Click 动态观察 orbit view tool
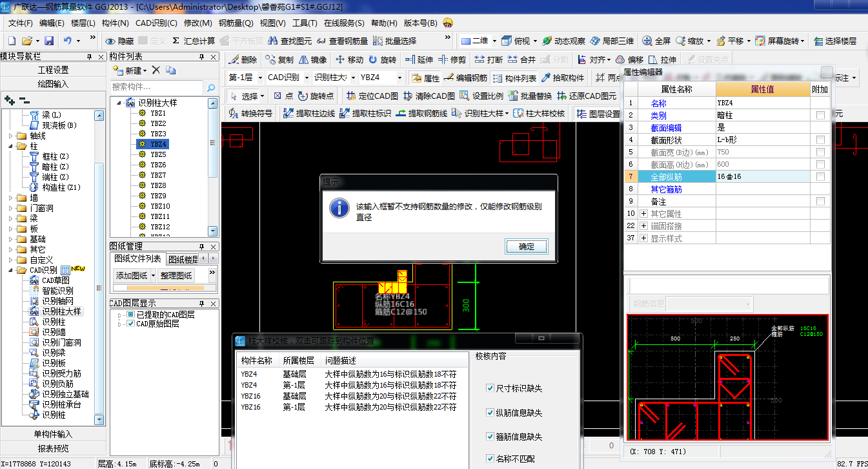868x469 pixels. click(563, 41)
